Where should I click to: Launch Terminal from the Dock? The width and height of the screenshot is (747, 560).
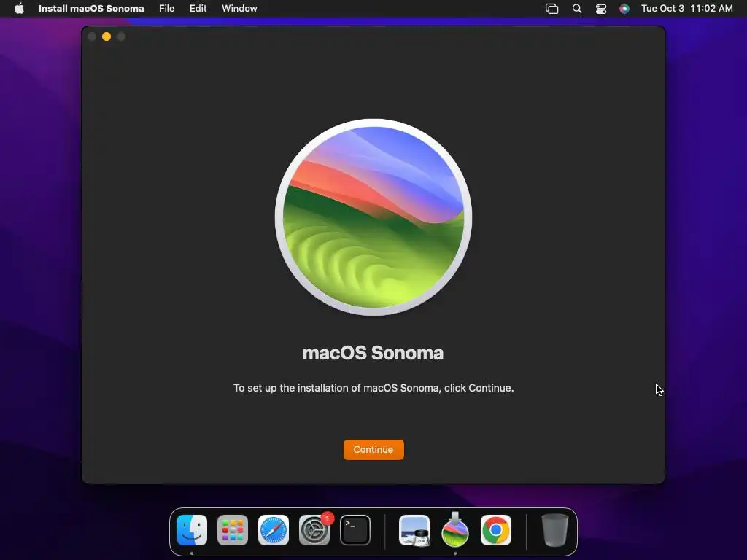pyautogui.click(x=355, y=530)
